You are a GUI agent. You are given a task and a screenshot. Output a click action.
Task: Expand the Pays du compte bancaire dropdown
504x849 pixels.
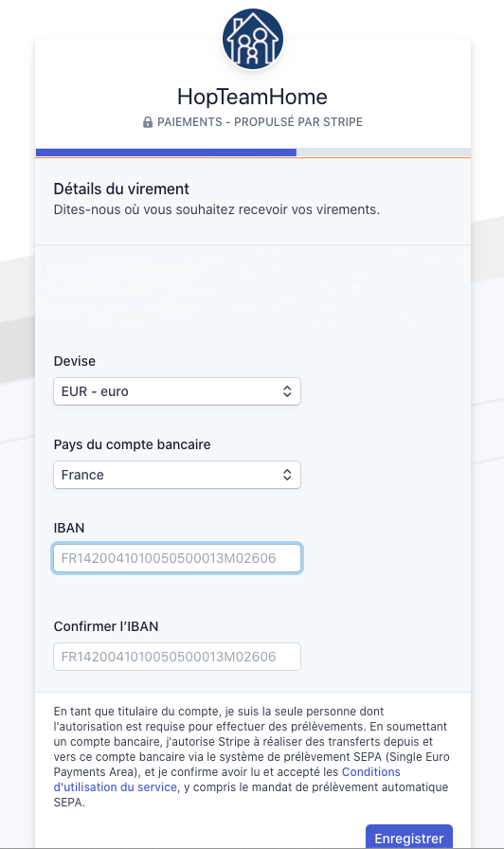pyautogui.click(x=177, y=475)
